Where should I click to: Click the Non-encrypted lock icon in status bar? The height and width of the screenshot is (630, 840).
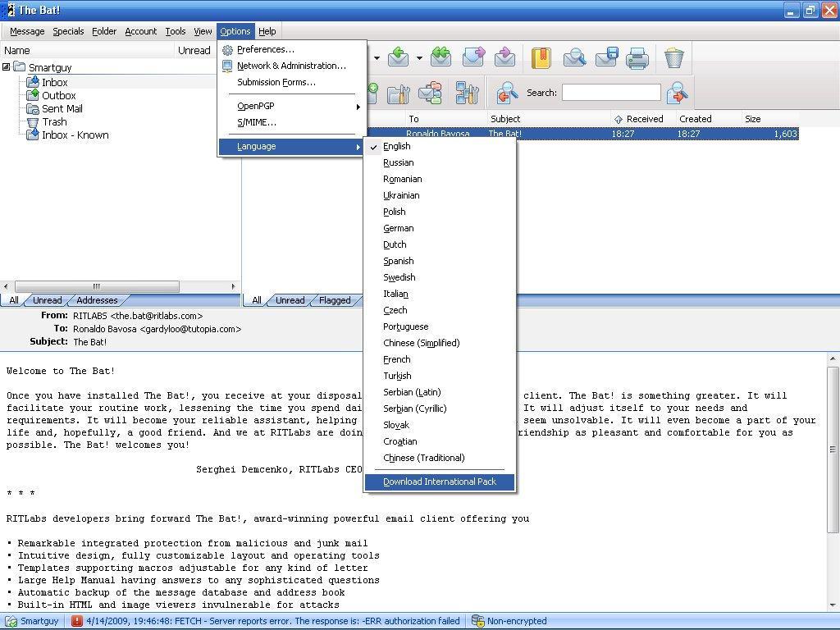click(x=478, y=621)
